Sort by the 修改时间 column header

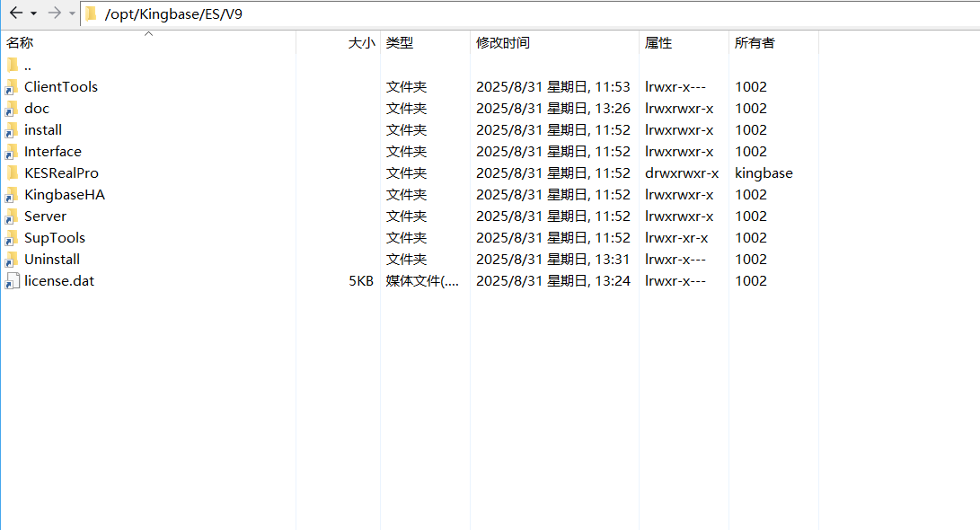click(554, 42)
